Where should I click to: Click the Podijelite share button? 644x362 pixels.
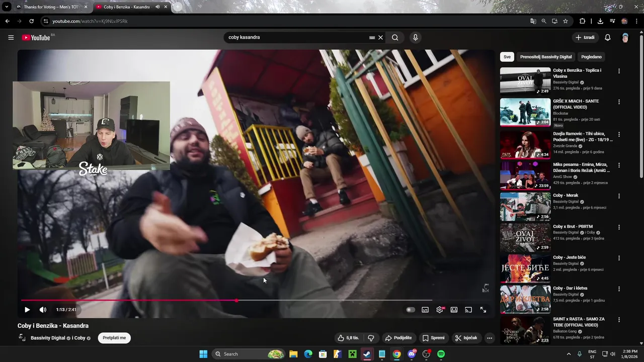coord(398,338)
